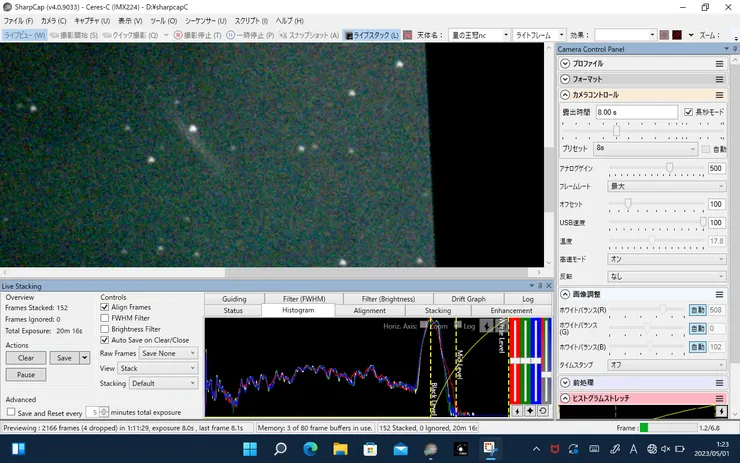The image size is (740, 463).
Task: Open the フレームレート 最大 dropdown
Action: coord(666,186)
